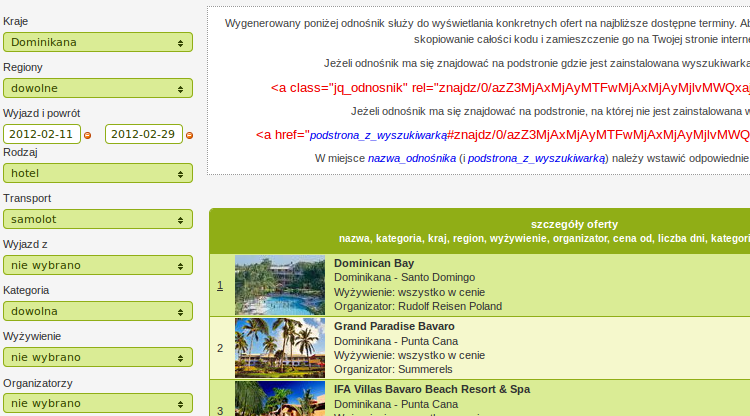Screen dimensions: 750x416
Task: View IFA Villas Bavaro Beach Resort thumbnail
Action: [280, 399]
